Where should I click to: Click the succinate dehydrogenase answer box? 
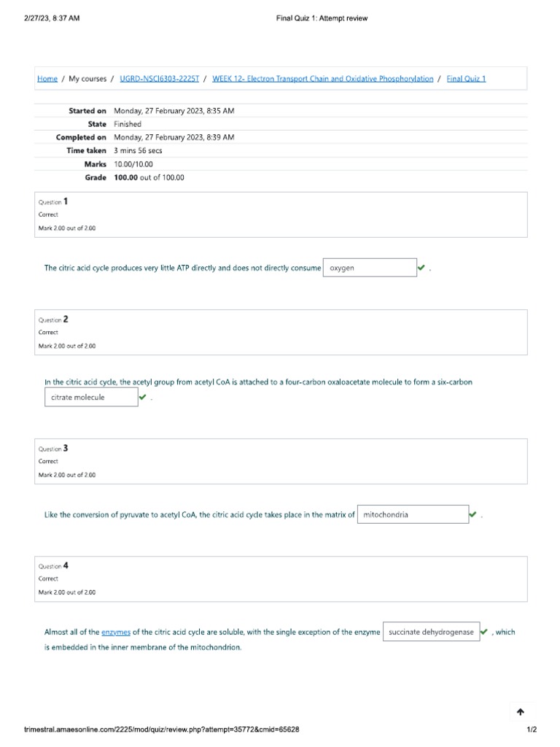[431, 632]
